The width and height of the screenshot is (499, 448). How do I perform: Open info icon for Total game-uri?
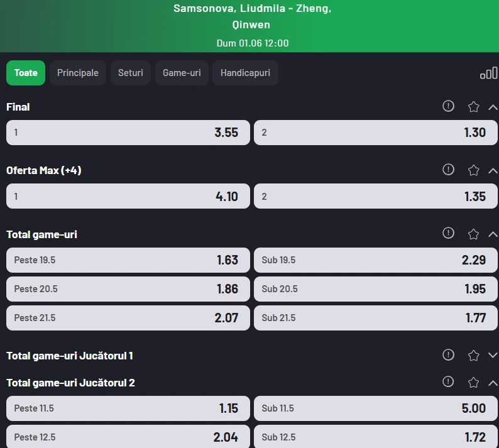[448, 233]
